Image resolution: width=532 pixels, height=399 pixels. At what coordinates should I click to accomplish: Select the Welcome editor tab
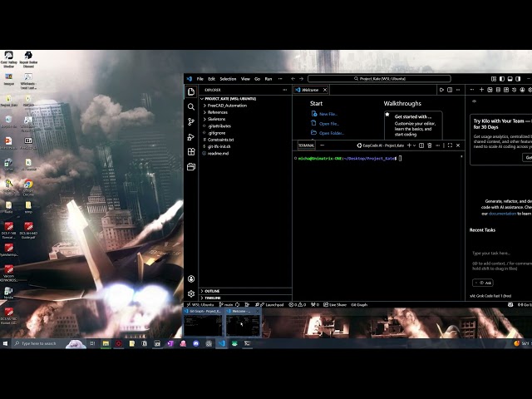point(310,90)
